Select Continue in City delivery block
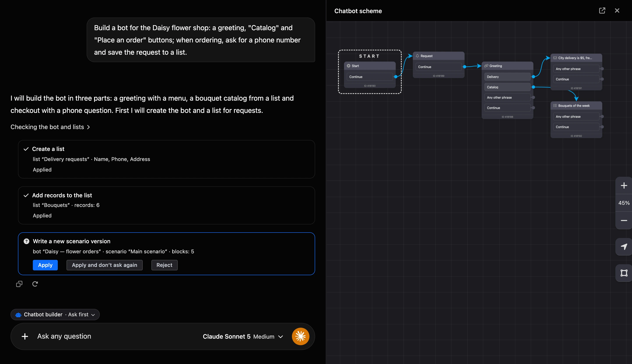The image size is (632, 364). tap(576, 79)
